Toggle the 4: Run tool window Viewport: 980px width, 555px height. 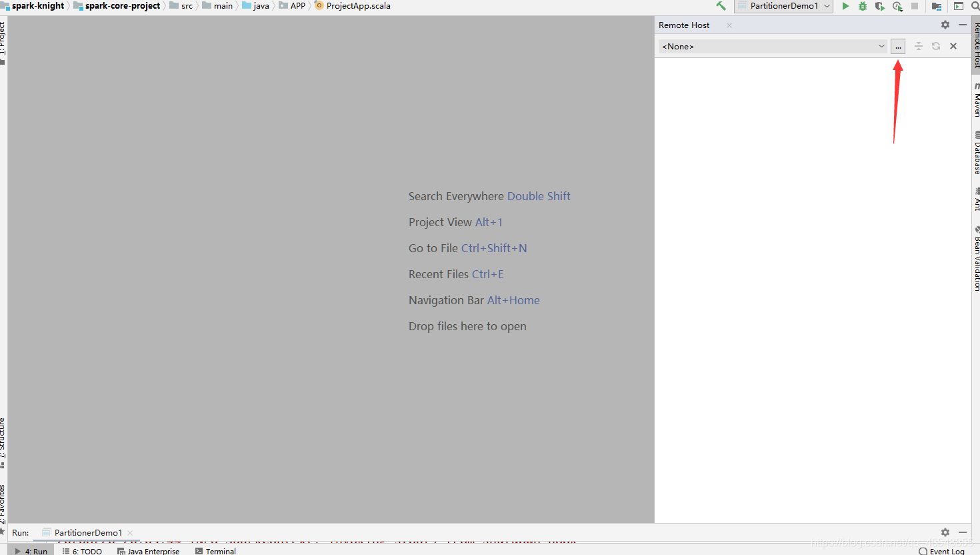click(31, 551)
